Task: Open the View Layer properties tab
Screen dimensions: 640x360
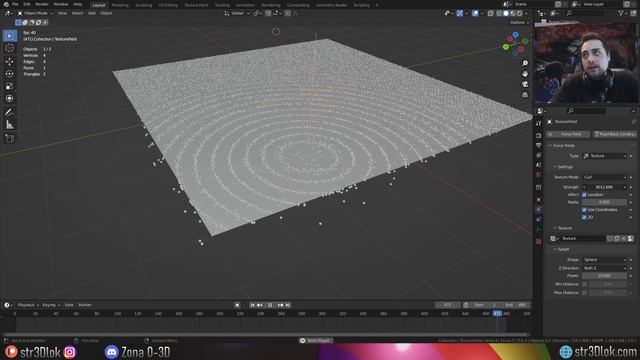Action: pos(539,155)
